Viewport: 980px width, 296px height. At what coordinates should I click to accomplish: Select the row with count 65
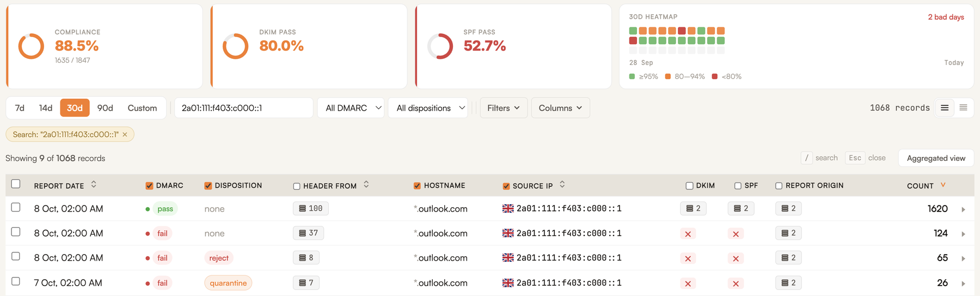tap(16, 256)
